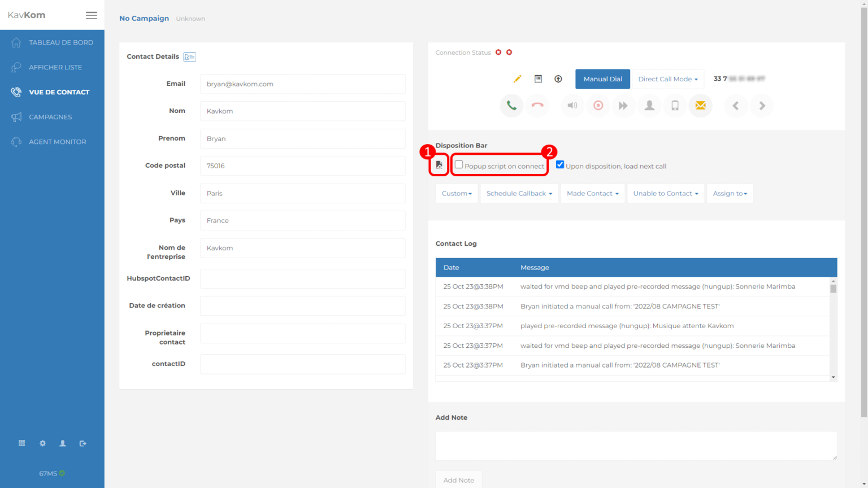Go to Tableau de Bord in sidebar
Image resolution: width=868 pixels, height=488 pixels.
[x=60, y=42]
